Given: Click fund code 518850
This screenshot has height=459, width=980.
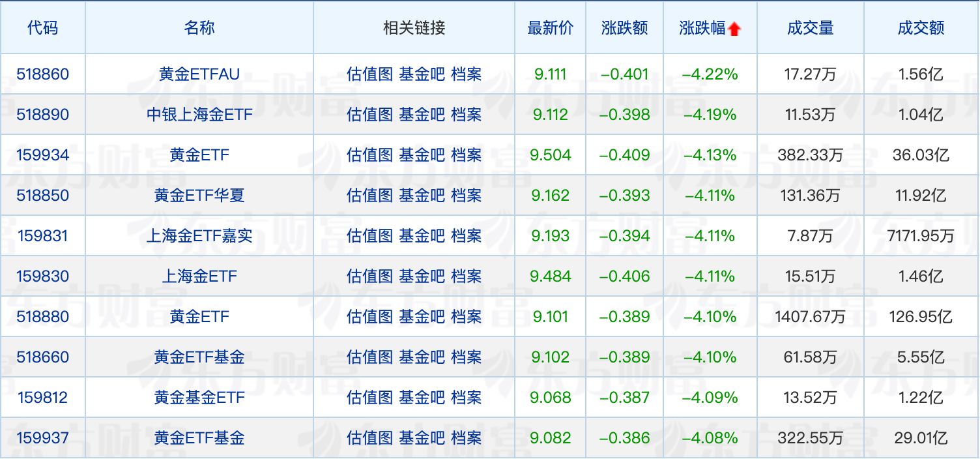Looking at the screenshot, I should click(42, 196).
